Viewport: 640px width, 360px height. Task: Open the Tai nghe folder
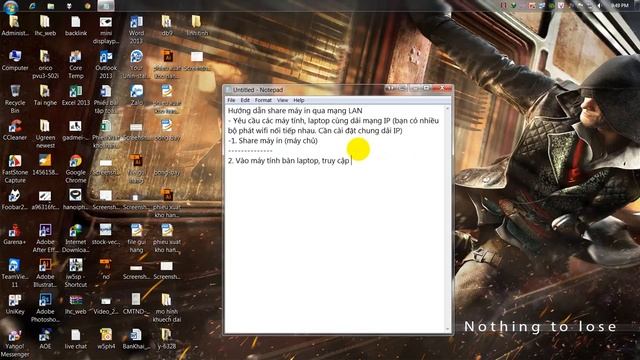coord(45,96)
